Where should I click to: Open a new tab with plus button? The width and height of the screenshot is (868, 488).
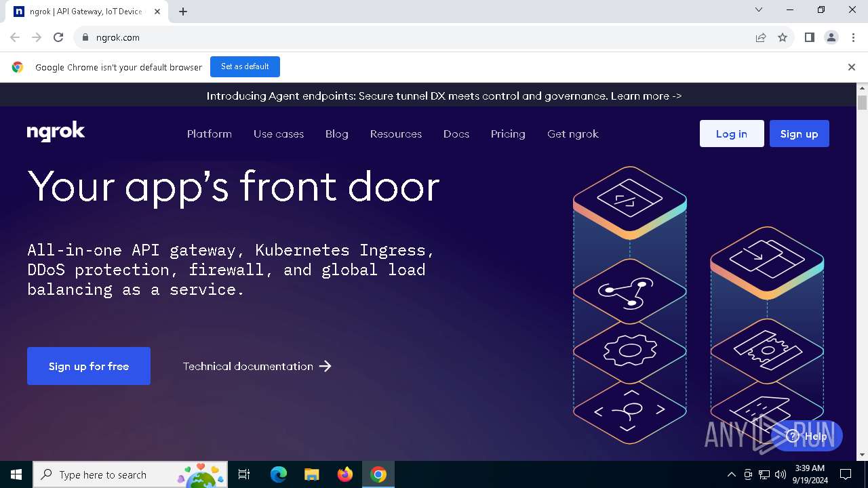click(x=183, y=12)
